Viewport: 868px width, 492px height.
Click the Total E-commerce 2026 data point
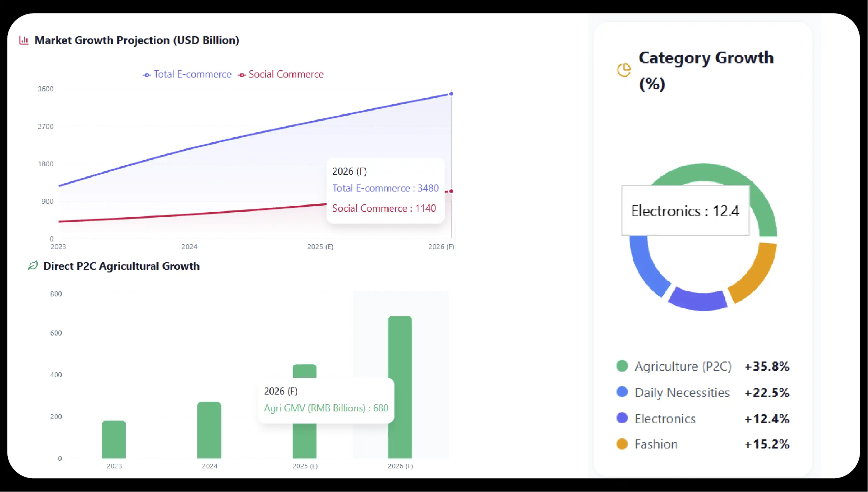[x=451, y=94]
